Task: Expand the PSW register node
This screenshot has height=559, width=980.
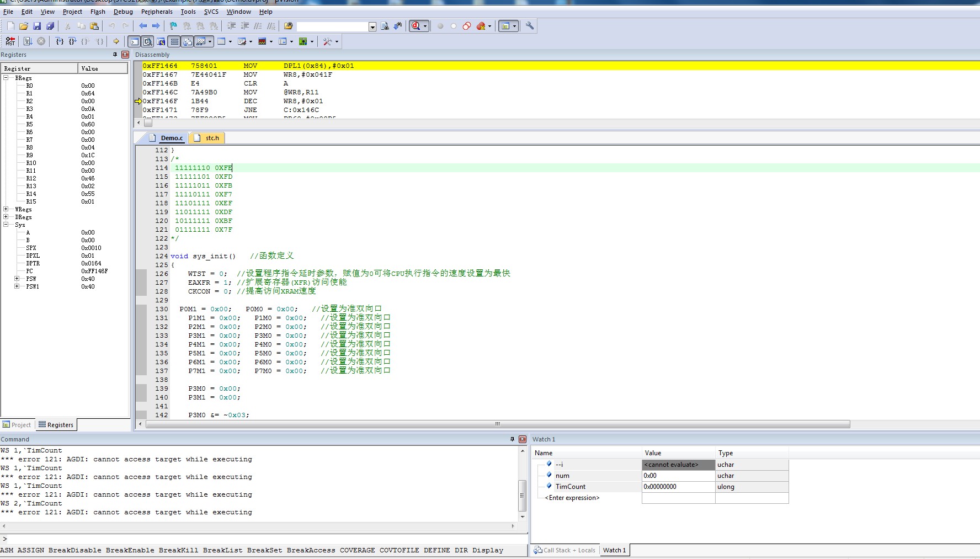Action: tap(17, 279)
